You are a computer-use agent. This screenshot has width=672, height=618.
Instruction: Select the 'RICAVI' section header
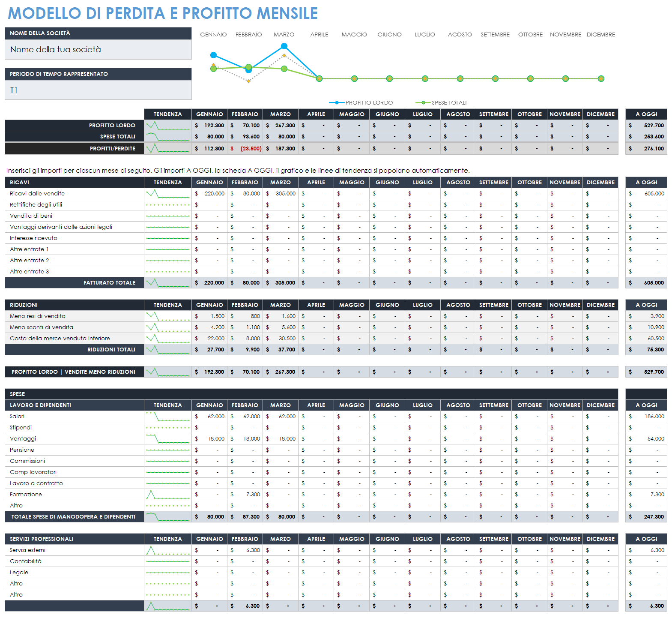click(x=75, y=183)
